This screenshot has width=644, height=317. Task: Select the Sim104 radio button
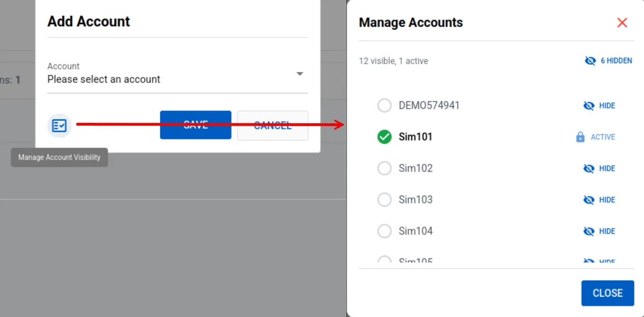point(384,231)
